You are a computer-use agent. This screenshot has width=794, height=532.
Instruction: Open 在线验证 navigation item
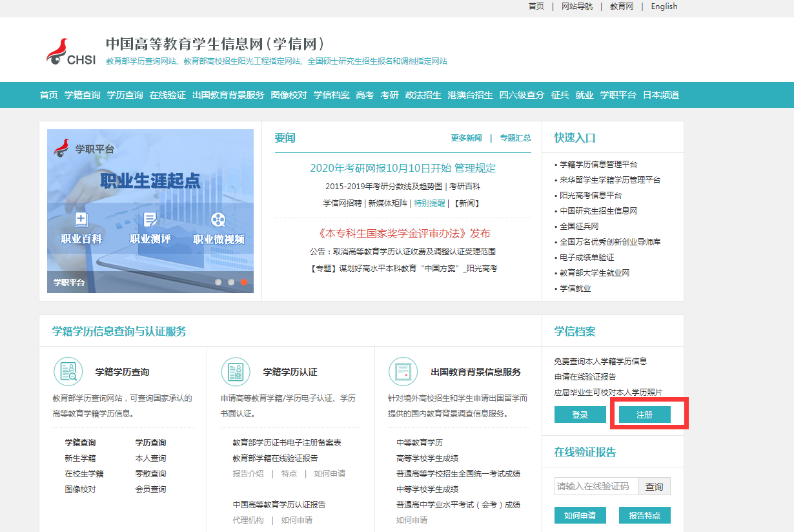point(168,95)
